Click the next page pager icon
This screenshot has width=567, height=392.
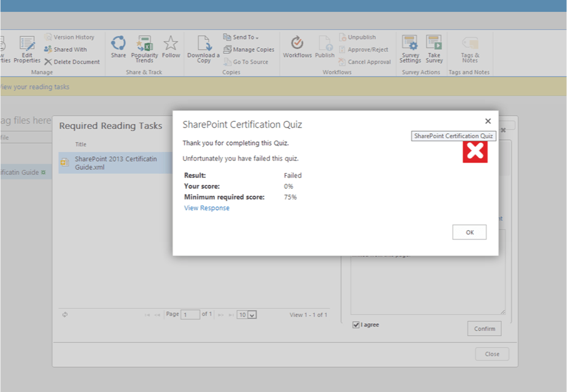pos(221,315)
